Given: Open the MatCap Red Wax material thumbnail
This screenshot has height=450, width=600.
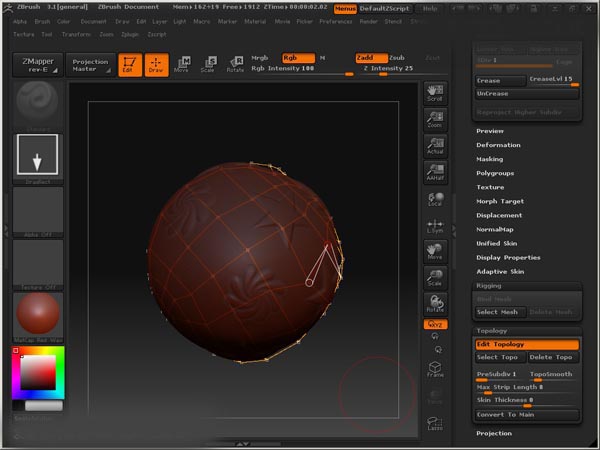Looking at the screenshot, I should coord(38,316).
